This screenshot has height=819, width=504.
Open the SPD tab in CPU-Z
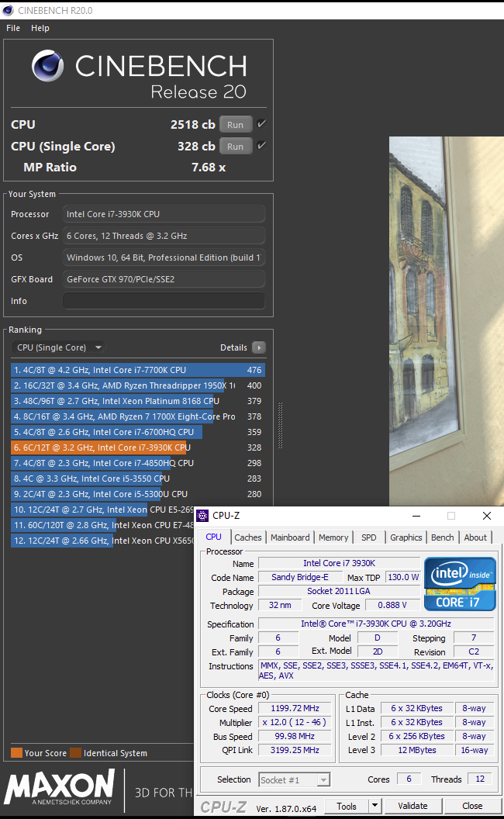click(369, 537)
